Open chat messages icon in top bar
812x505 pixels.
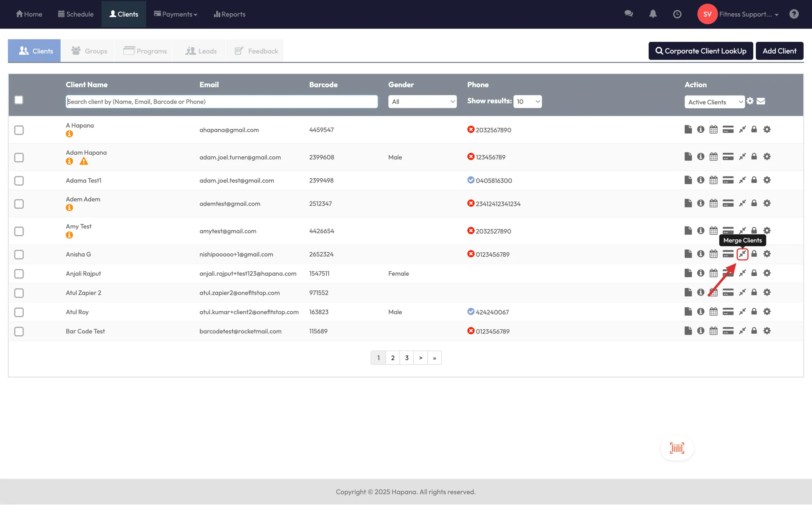coord(628,14)
